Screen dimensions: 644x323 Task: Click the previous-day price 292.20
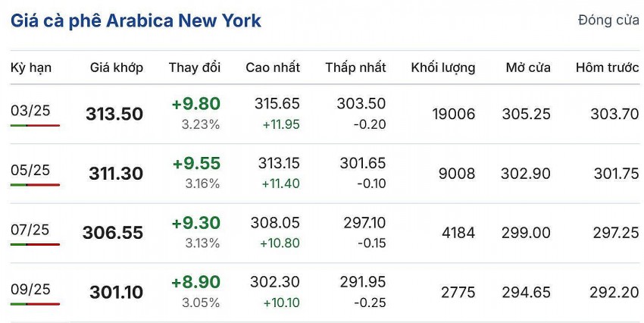click(x=614, y=292)
